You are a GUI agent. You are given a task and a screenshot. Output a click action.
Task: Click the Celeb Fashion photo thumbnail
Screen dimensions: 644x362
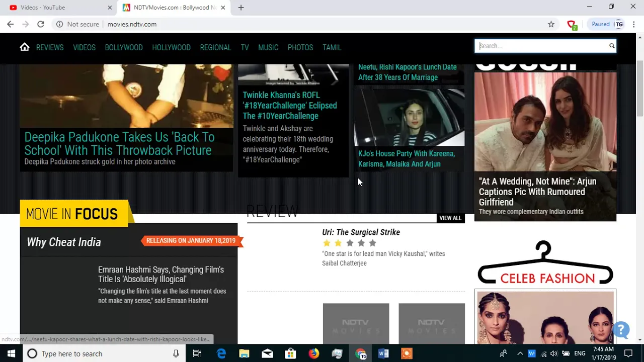pyautogui.click(x=545, y=317)
